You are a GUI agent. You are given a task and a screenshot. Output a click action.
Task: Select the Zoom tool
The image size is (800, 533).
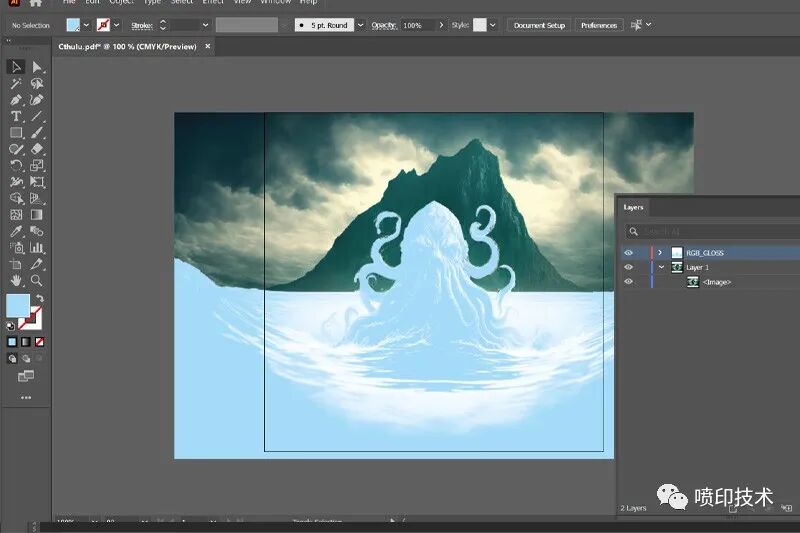pyautogui.click(x=37, y=280)
